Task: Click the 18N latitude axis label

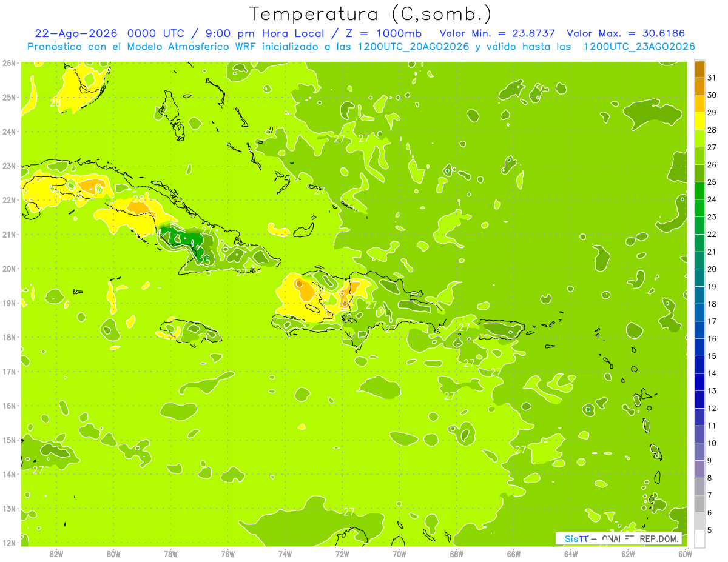Action: coord(8,337)
